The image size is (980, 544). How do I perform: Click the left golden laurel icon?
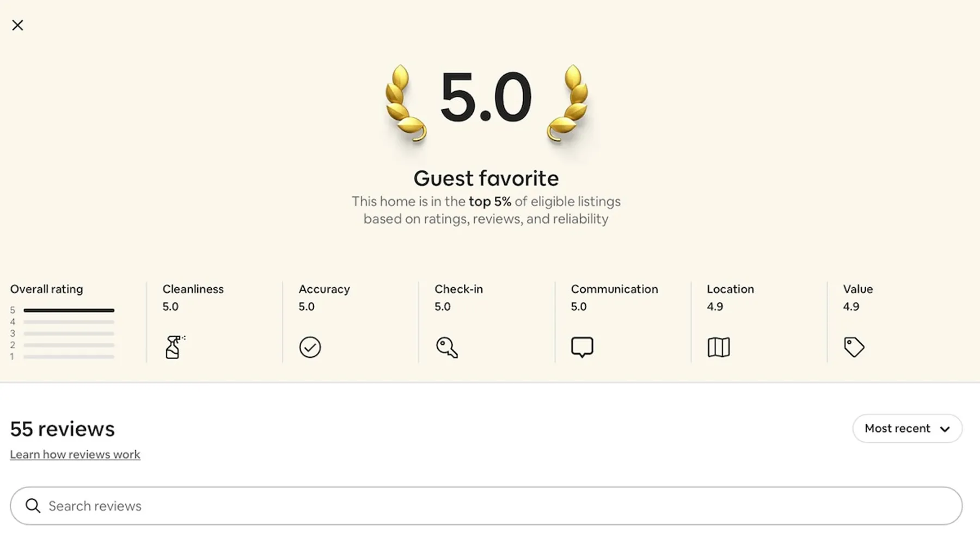(x=404, y=102)
